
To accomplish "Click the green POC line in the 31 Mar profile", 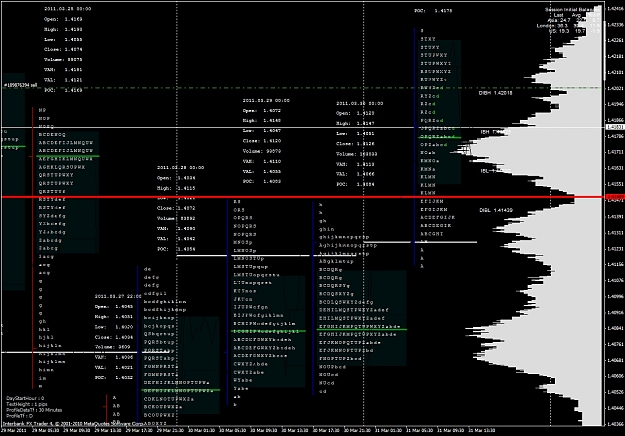I will (441, 137).
